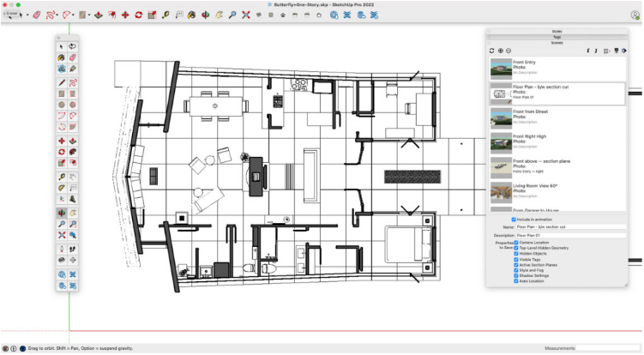Disable the Shadow Settings checkbox
The image size is (644, 355).
[x=516, y=274]
